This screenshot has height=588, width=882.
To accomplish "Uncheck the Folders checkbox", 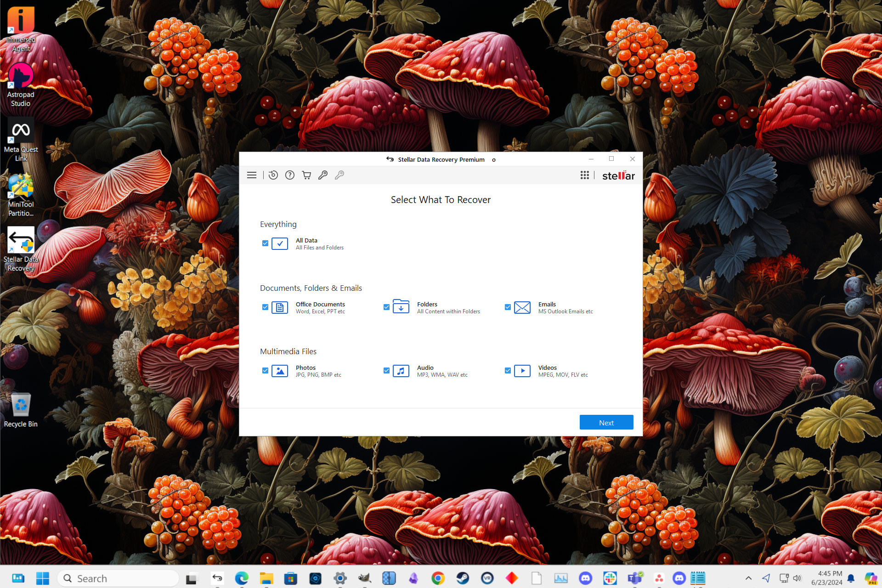I will 386,307.
